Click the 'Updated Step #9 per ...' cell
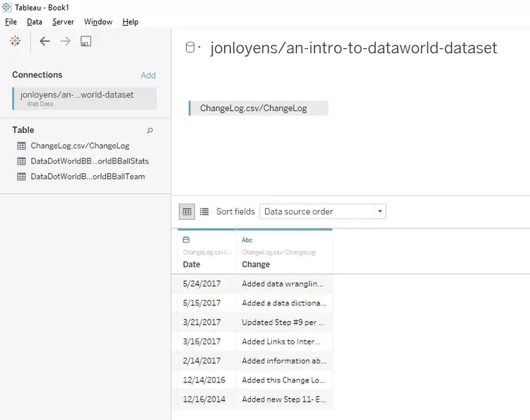The image size is (530, 420). click(x=284, y=322)
